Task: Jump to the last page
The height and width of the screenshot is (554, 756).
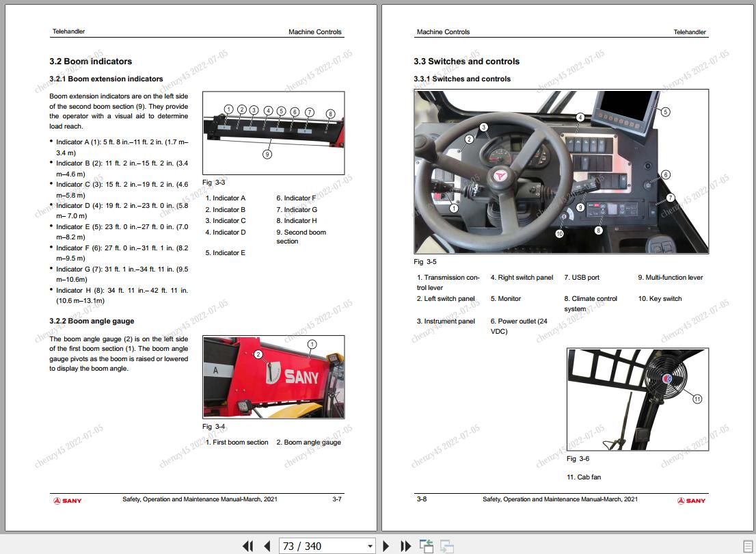Action: point(405,546)
